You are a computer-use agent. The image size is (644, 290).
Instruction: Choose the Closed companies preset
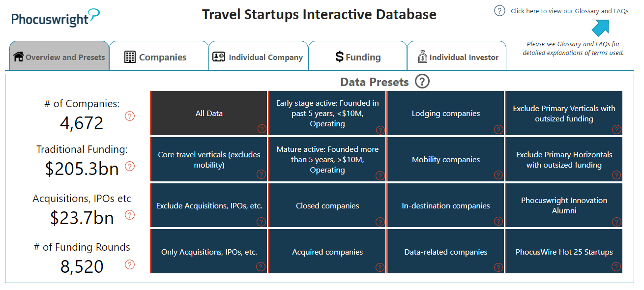pos(327,205)
